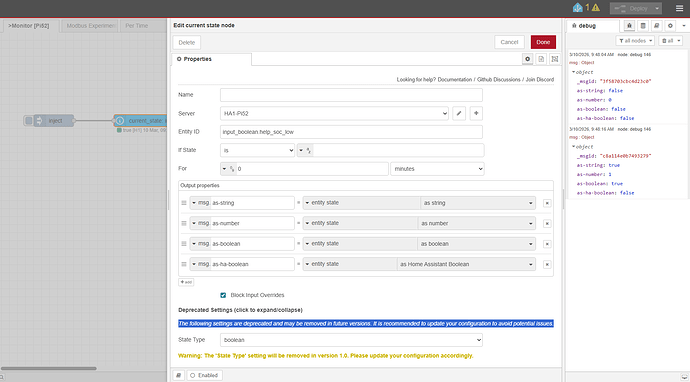Toggle the node Enabled state button
690x382 pixels.
click(x=205, y=375)
